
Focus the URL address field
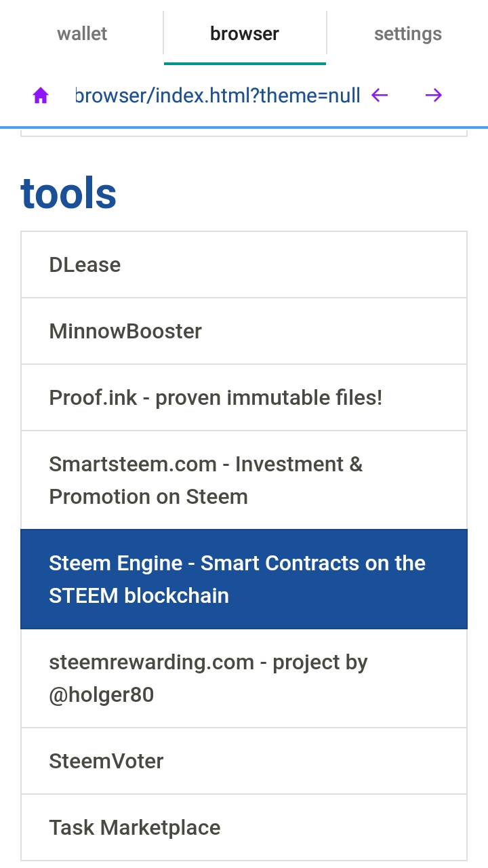[x=218, y=95]
